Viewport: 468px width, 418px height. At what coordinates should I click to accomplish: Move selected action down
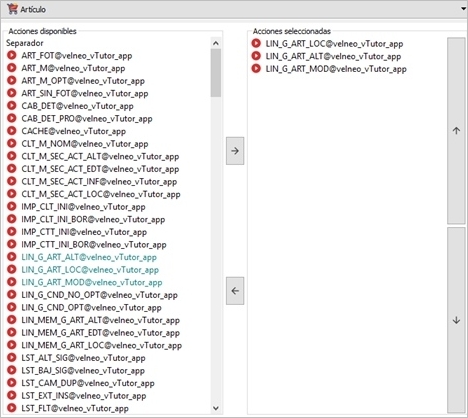pyautogui.click(x=456, y=321)
